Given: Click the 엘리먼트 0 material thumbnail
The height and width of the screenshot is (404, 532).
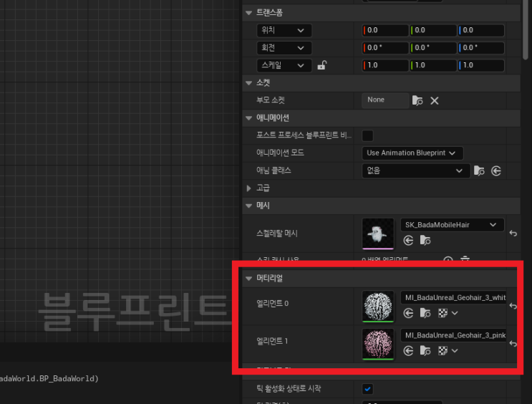Looking at the screenshot, I should (378, 307).
